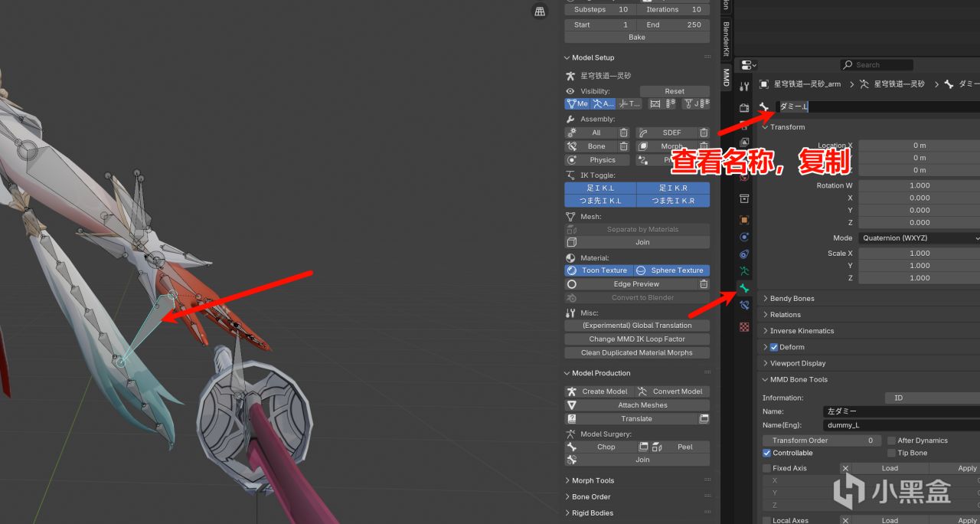Click the Reset visibility button
Viewport: 980px width, 524px height.
pos(675,91)
